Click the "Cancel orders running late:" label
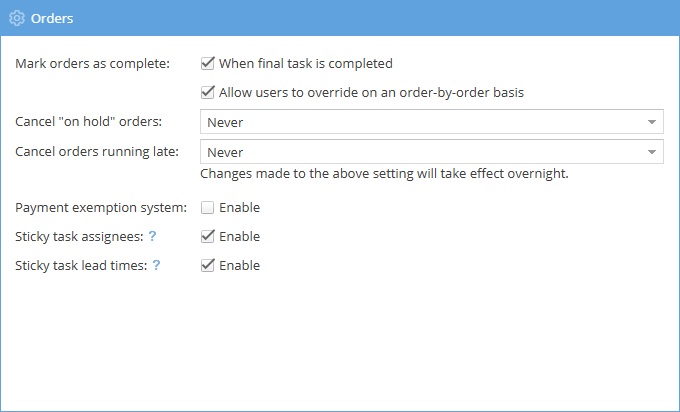The height and width of the screenshot is (412, 680). (96, 152)
